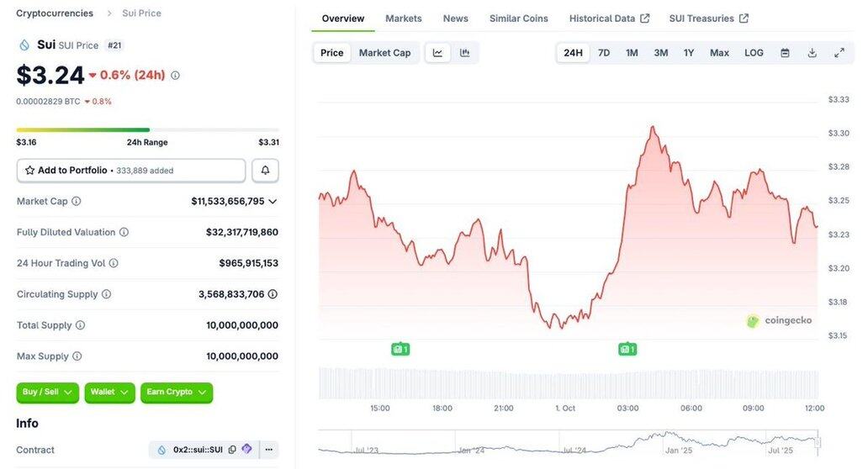Open the Buy / Sell dropdown
The image size is (868, 469).
coord(47,393)
